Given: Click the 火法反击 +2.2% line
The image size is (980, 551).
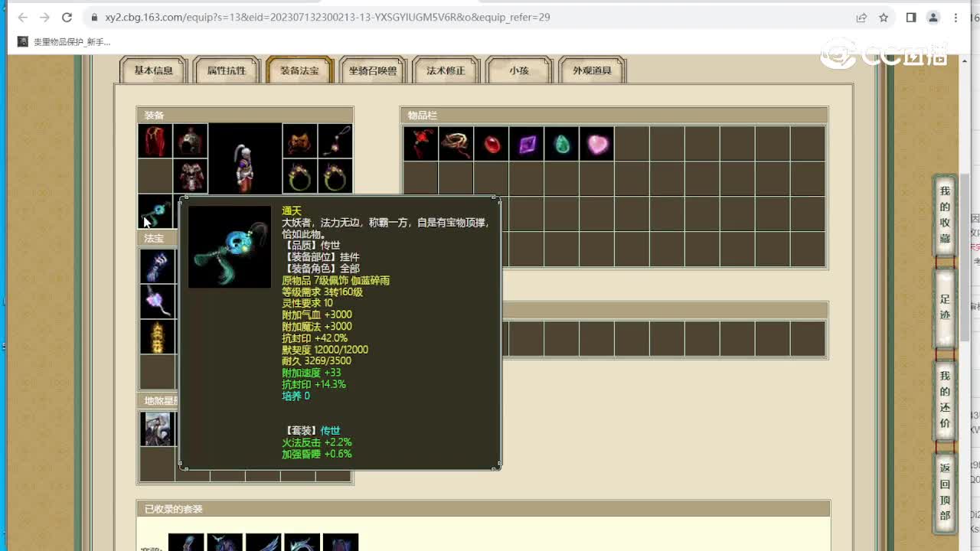Looking at the screenshot, I should coord(316,442).
